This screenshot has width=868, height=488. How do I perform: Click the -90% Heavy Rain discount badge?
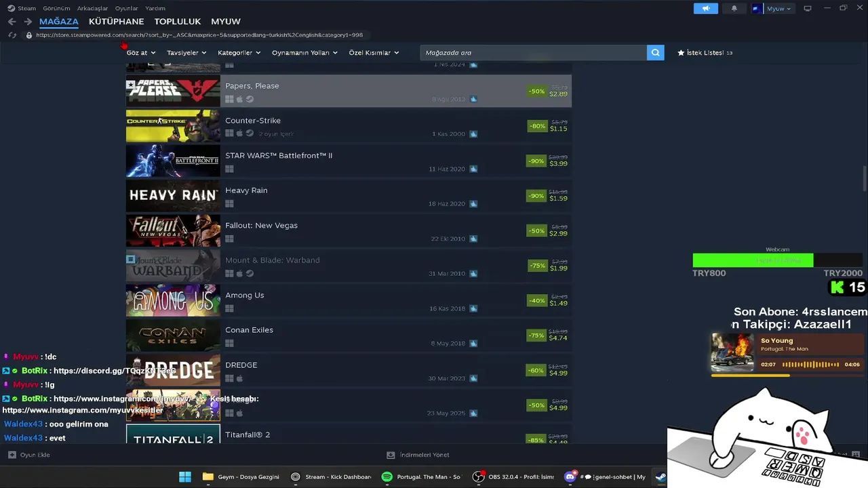536,196
